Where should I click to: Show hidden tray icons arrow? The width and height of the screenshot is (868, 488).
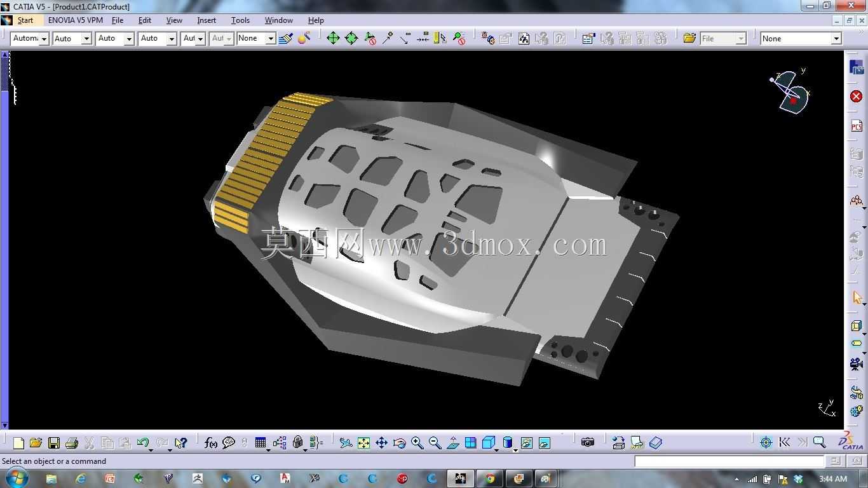[736, 479]
